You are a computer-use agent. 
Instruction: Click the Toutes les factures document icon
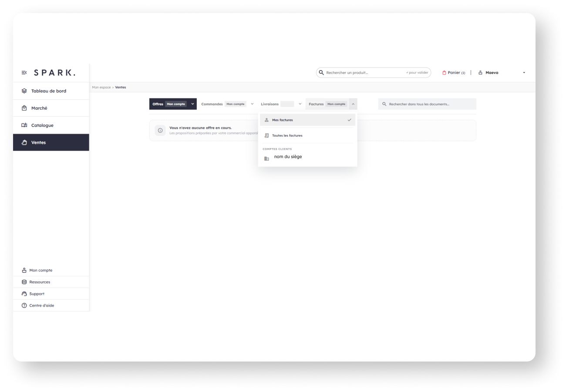267,135
